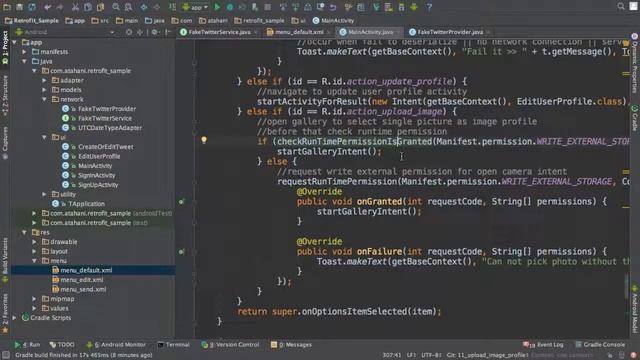Open the Gradle Console panel

coord(600,344)
